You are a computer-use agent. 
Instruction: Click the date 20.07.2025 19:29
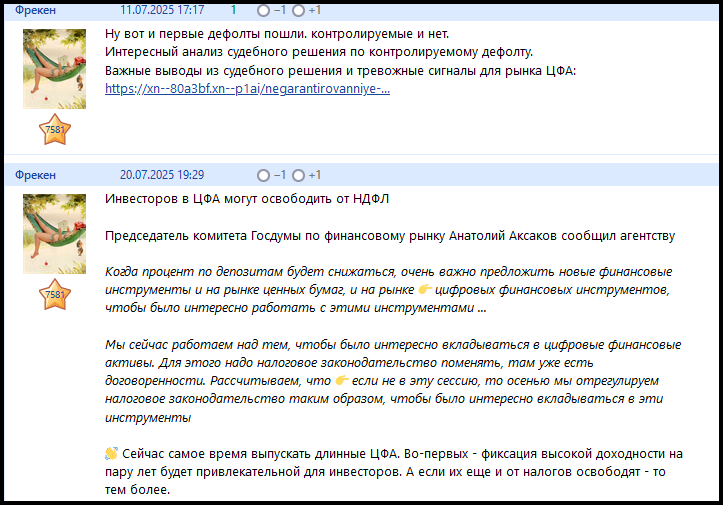coord(162,175)
